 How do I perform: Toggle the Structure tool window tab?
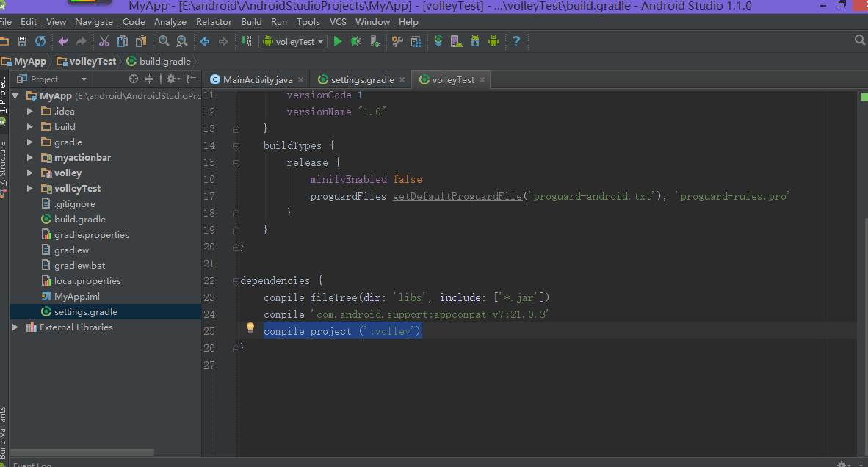pos(4,169)
